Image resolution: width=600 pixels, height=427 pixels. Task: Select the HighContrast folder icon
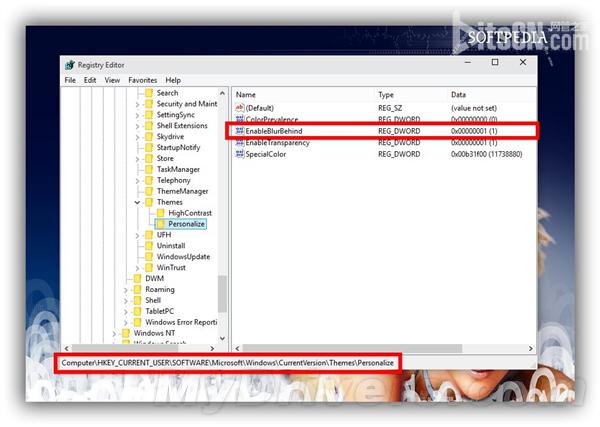tap(160, 213)
